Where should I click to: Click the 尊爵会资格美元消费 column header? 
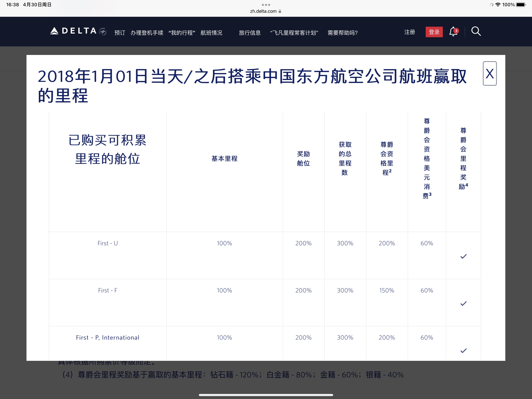pos(427,158)
